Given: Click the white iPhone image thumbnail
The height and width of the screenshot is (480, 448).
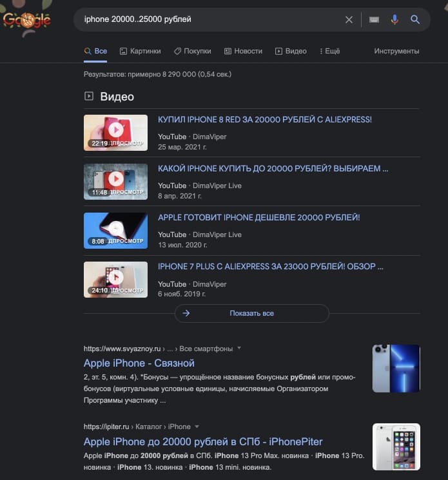Looking at the screenshot, I should click(396, 446).
